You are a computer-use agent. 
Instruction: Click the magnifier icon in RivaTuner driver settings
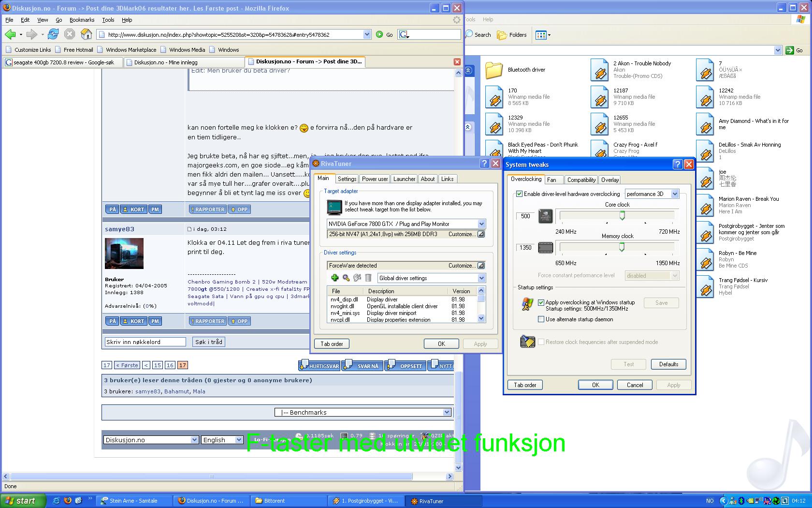(346, 278)
